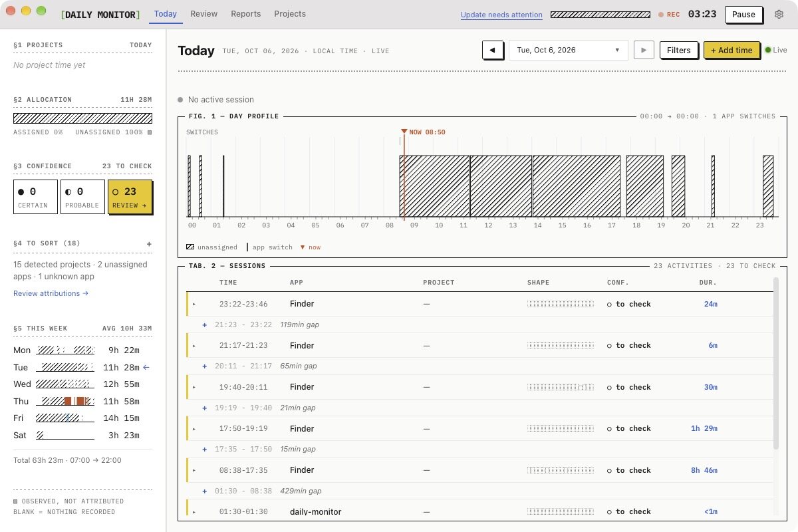
Task: Expand the 23:22-23:46 Finder session
Action: [194, 304]
